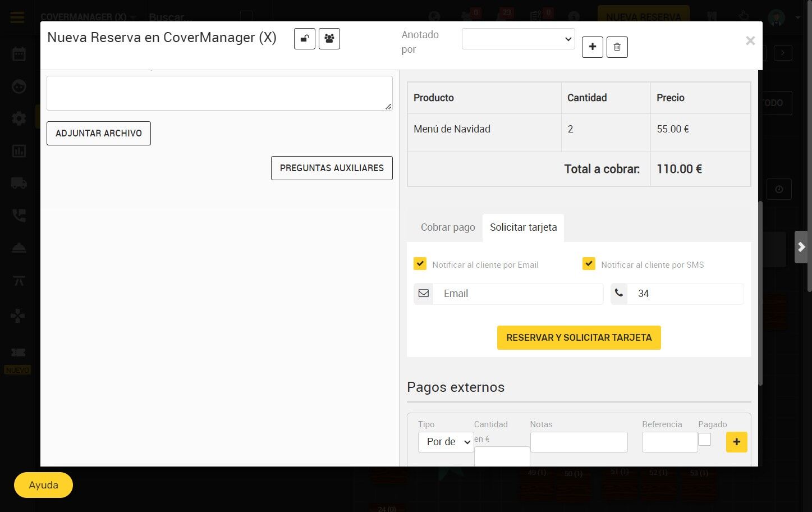Click the Adjuntar Archivo button
The image size is (812, 512).
(x=99, y=133)
